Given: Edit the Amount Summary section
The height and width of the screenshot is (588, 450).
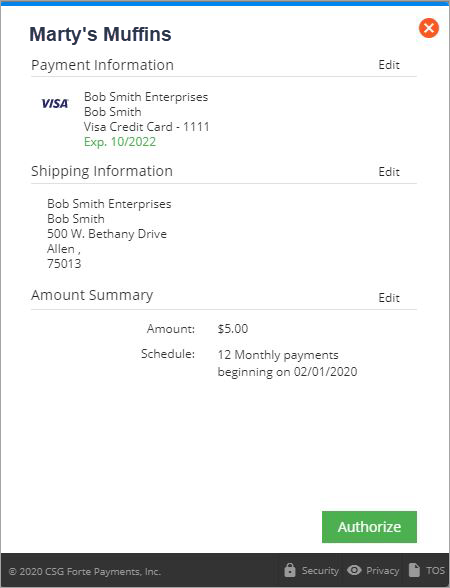Looking at the screenshot, I should (389, 298).
